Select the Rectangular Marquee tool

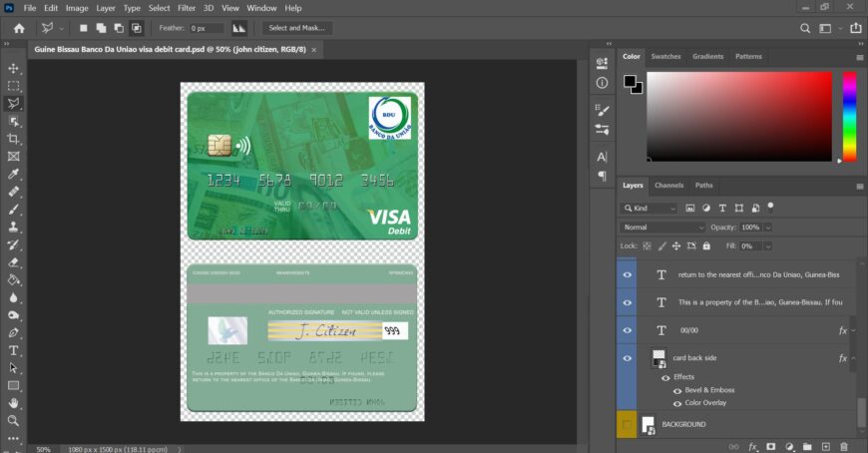pyautogui.click(x=13, y=86)
